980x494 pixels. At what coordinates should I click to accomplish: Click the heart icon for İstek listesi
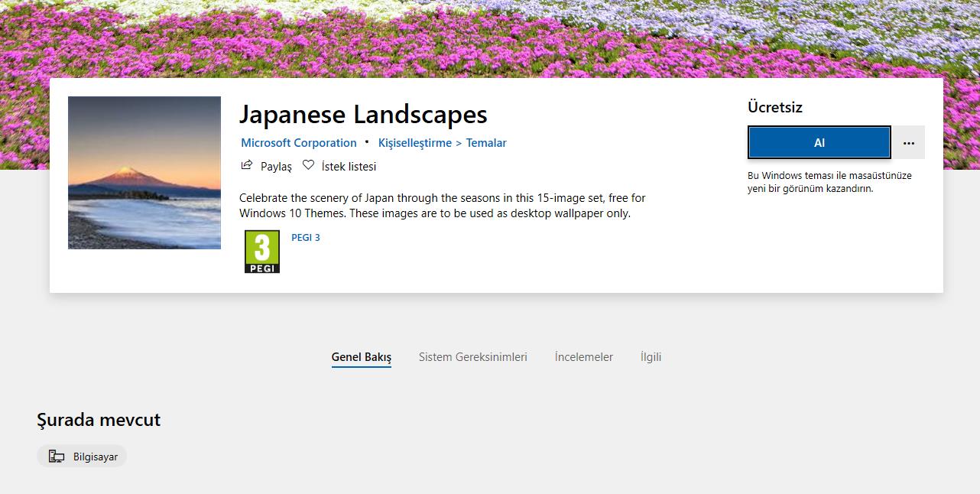(308, 165)
